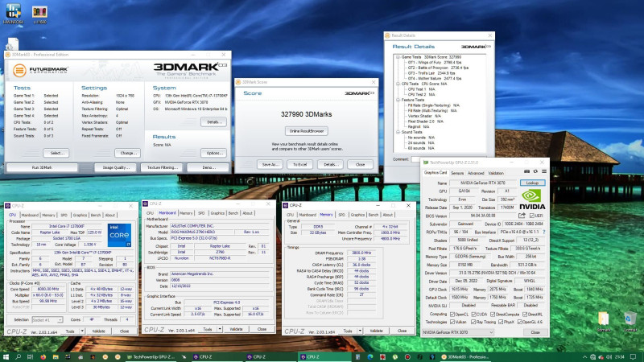Open the volume control in the system tray

[609, 357]
